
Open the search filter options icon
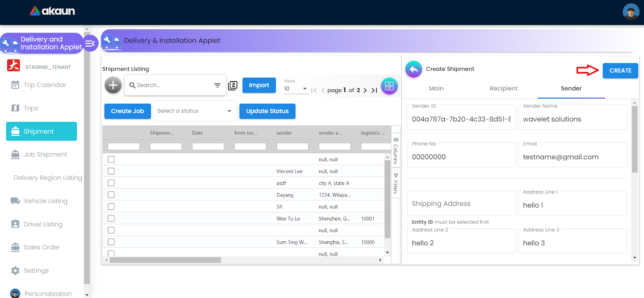click(x=217, y=85)
